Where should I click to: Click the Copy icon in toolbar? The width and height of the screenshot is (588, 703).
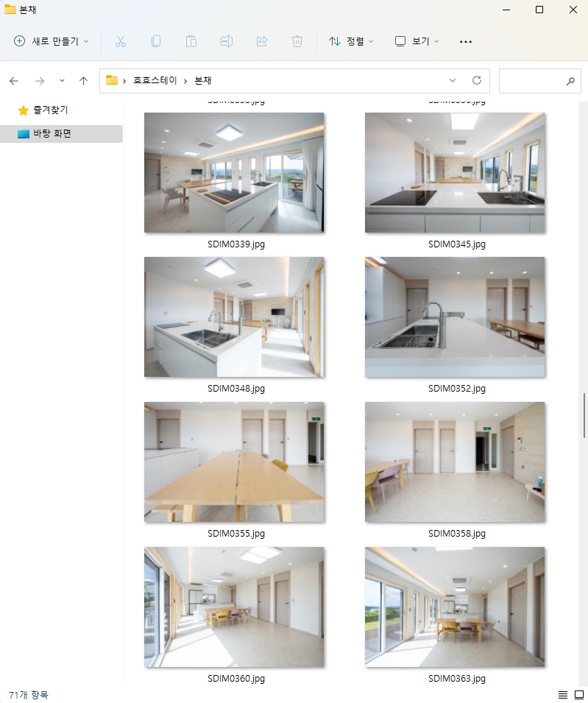click(156, 41)
